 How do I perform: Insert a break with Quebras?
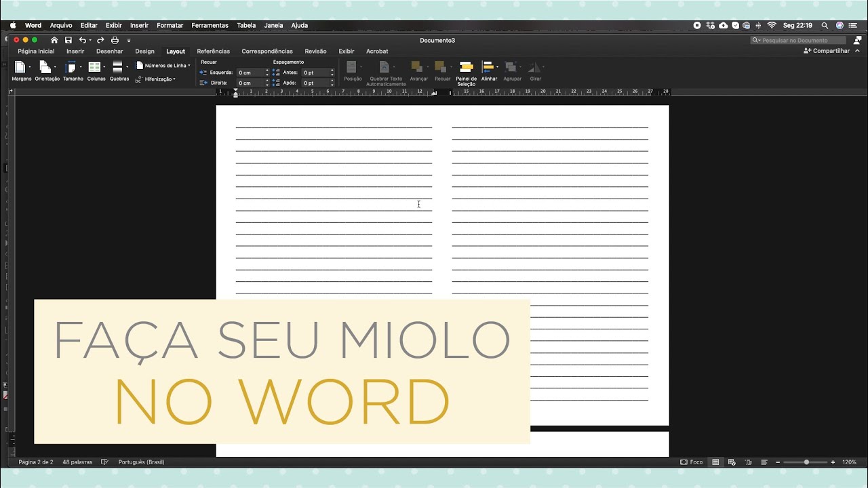[x=119, y=70]
